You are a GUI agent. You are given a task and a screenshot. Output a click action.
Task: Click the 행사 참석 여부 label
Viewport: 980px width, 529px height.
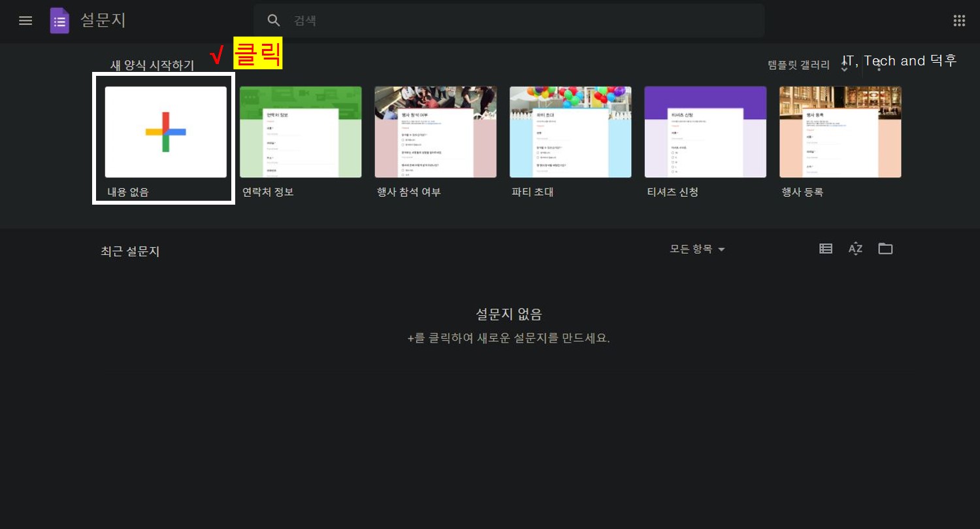tap(409, 192)
